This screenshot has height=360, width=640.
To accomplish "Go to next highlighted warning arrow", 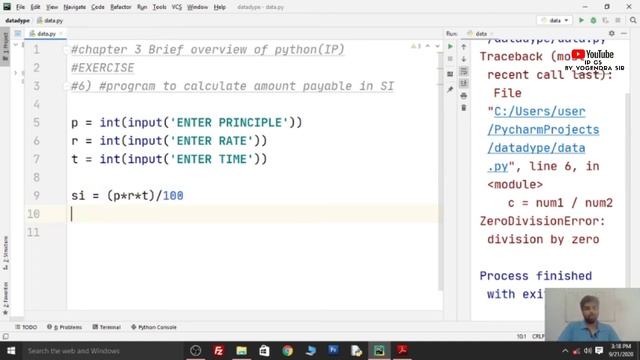I will coord(437,46).
